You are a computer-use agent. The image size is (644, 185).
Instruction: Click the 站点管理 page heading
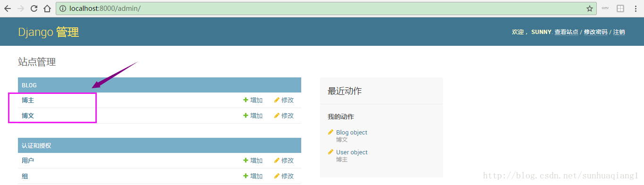point(37,62)
